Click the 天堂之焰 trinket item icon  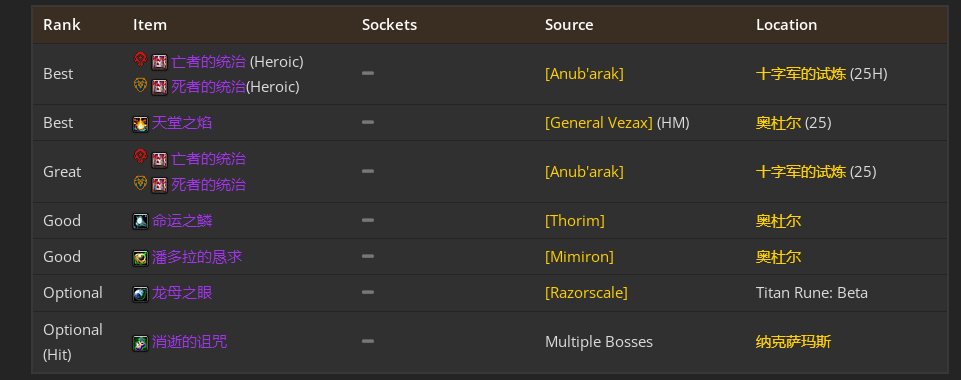click(x=140, y=124)
